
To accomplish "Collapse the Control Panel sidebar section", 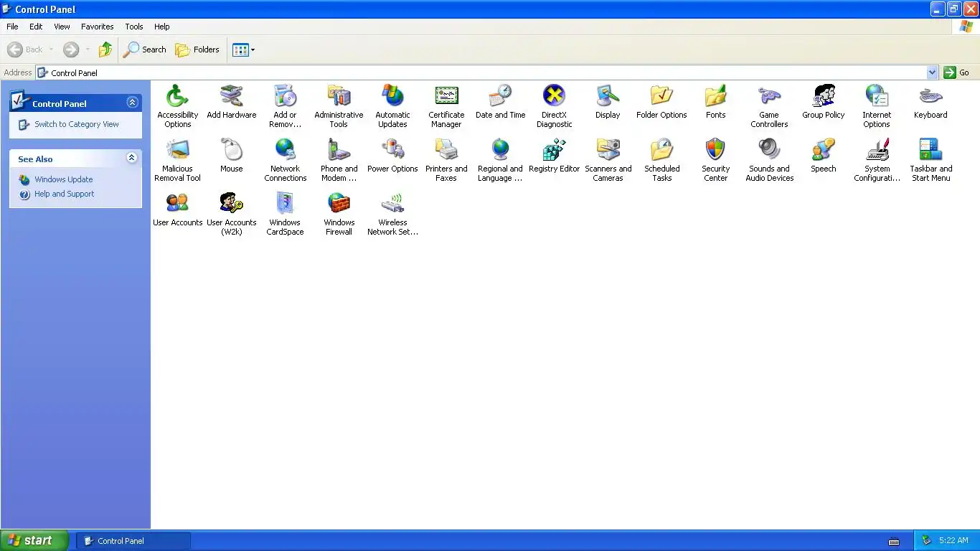I will pos(132,103).
